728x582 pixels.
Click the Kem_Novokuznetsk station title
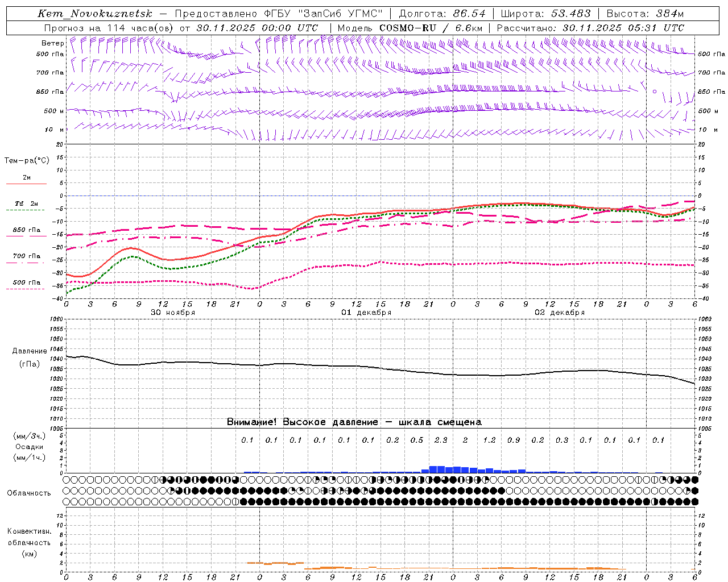95,14
